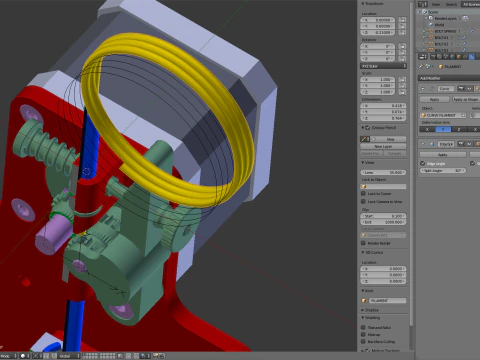Enable the Matcap checkbox
Image resolution: width=480 pixels, height=360 pixels.
coord(364,334)
